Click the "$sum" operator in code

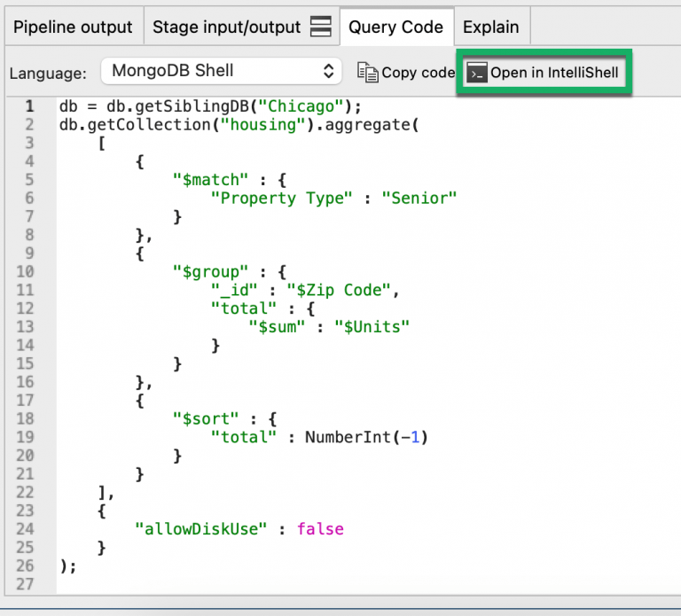[276, 326]
